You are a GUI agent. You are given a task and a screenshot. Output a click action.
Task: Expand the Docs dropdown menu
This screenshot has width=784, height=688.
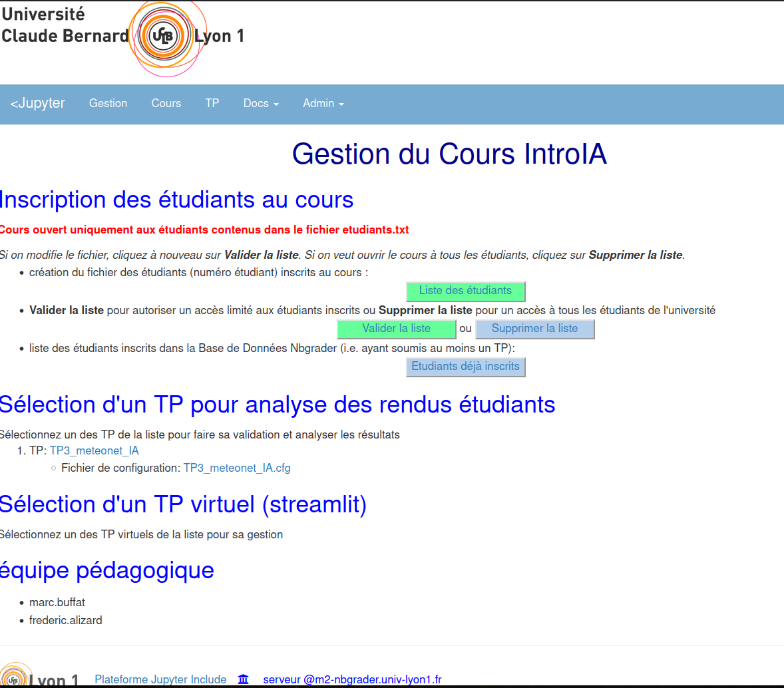click(261, 103)
